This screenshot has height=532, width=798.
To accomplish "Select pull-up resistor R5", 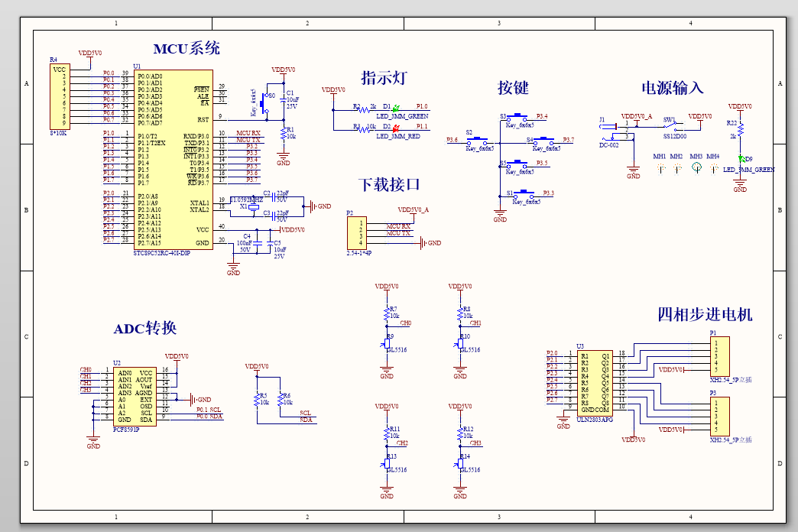I will pyautogui.click(x=257, y=399).
